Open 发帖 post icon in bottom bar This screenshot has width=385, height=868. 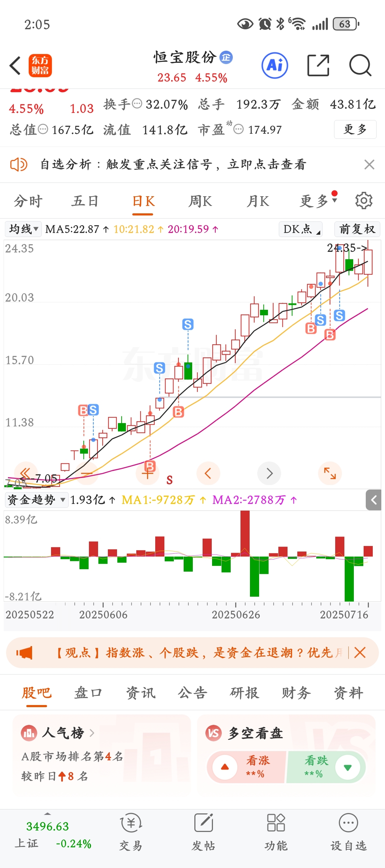click(204, 823)
